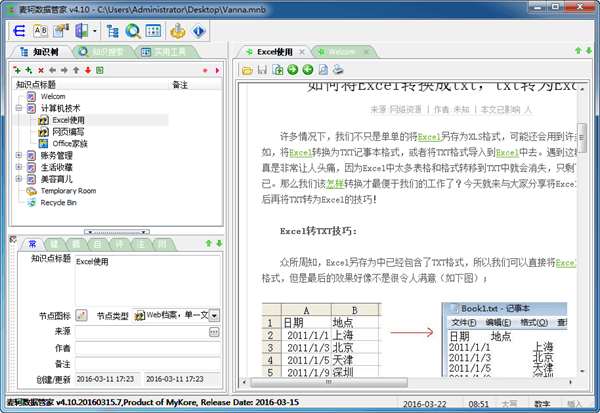The height and width of the screenshot is (413, 600).
Task: Select the Temporary Room node
Action: pyautogui.click(x=68, y=191)
